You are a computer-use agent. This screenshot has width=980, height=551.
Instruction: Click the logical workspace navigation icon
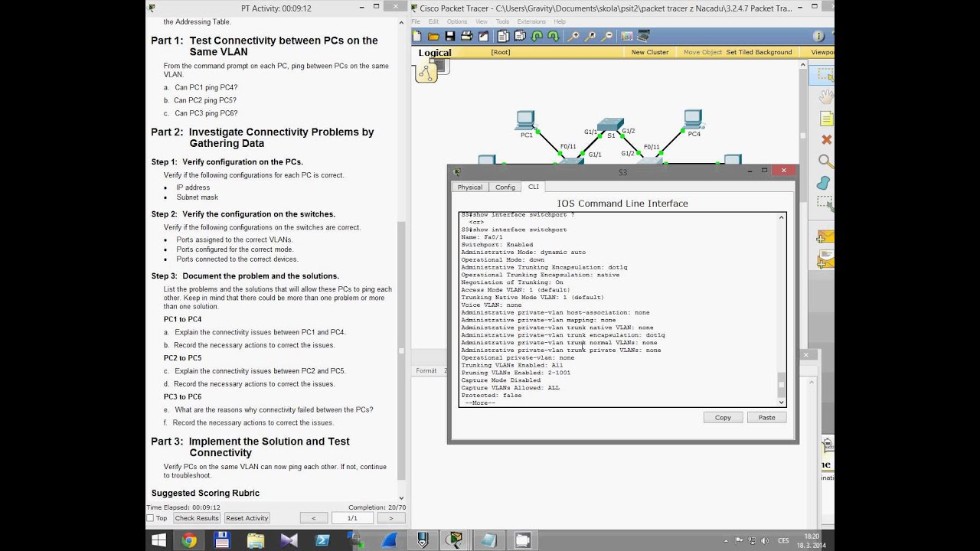(x=426, y=73)
